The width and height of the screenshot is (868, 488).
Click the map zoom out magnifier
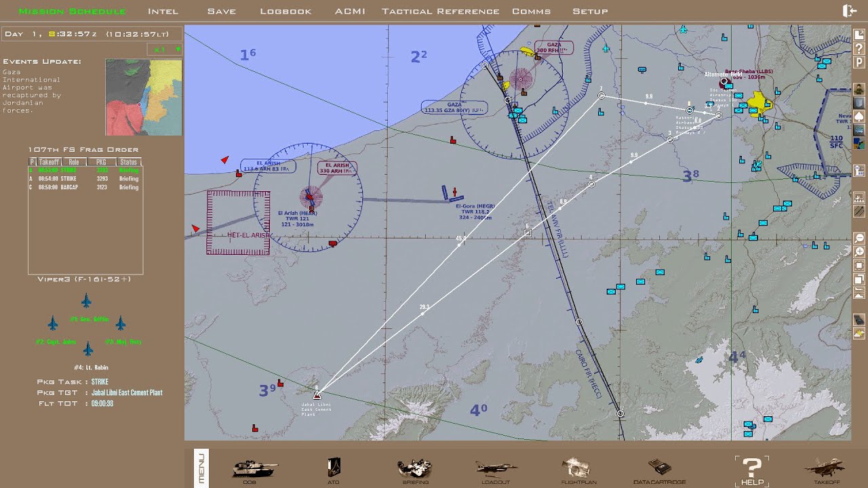pos(859,239)
